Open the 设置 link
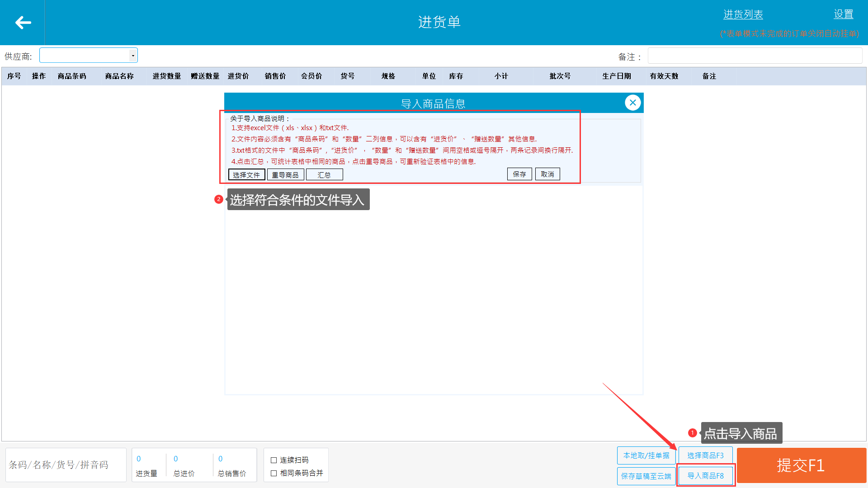 (843, 14)
